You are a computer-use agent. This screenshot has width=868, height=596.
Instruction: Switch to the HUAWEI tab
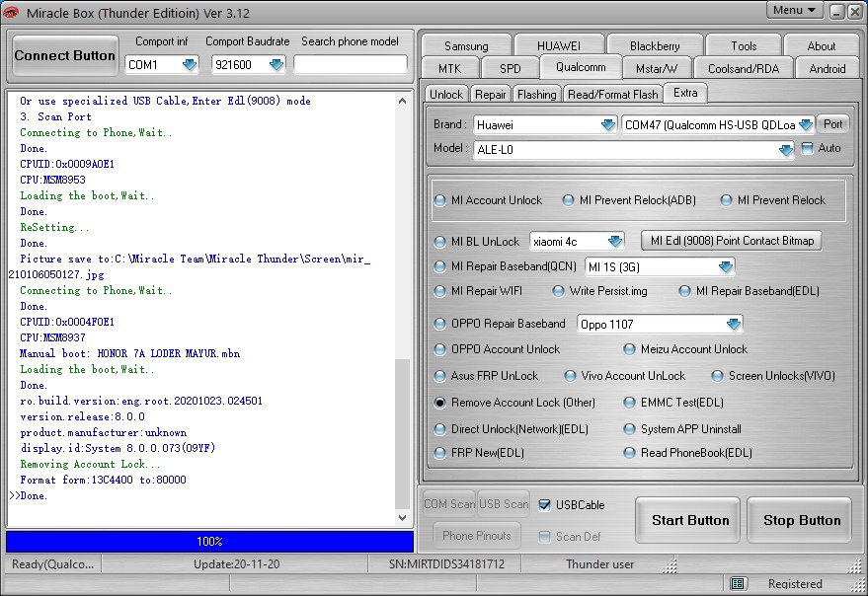[559, 46]
